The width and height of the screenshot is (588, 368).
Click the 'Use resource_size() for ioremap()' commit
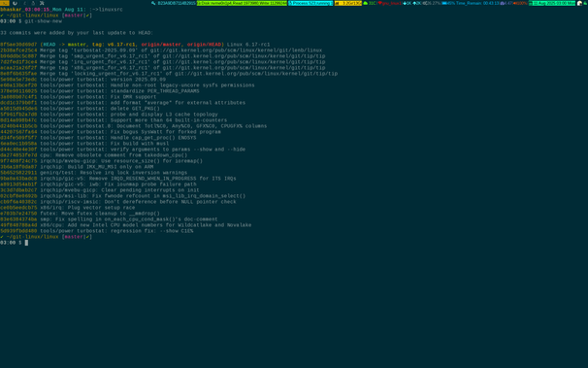pos(101,161)
